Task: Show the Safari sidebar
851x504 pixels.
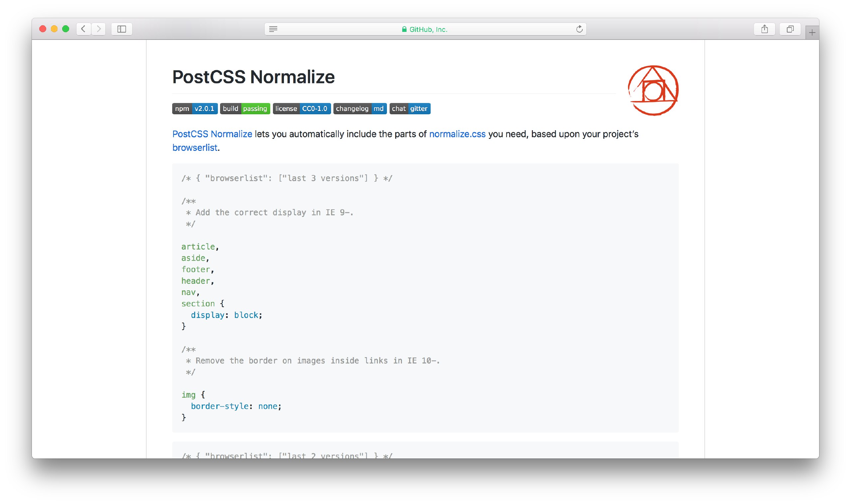Action: coord(122,29)
